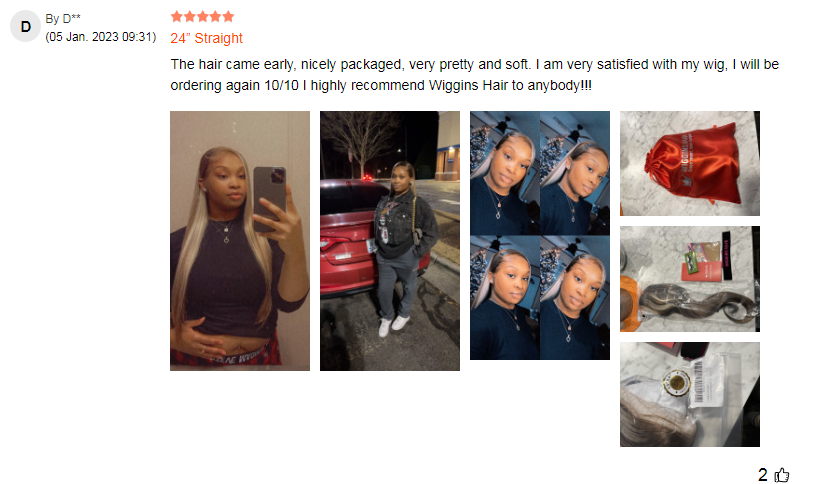Viewport: 828px width, 484px height.
Task: Click the like count number 2
Action: tap(763, 475)
